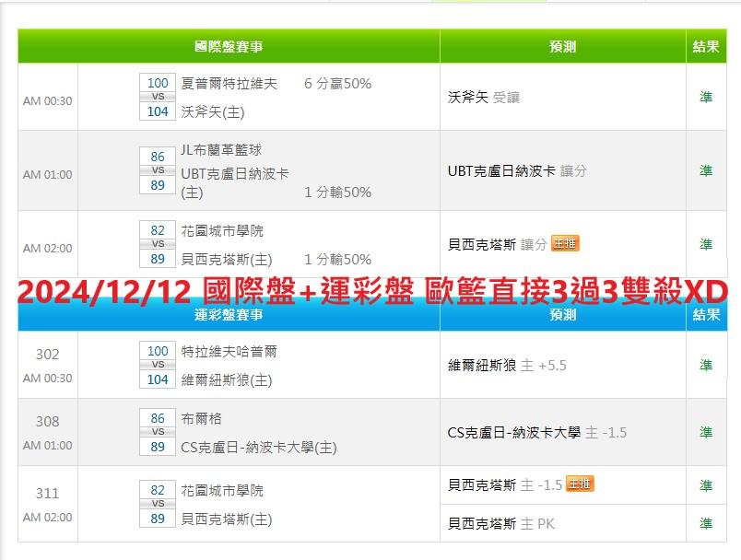Click the blue 結果 header
Screen dimensions: 741x560
point(706,315)
